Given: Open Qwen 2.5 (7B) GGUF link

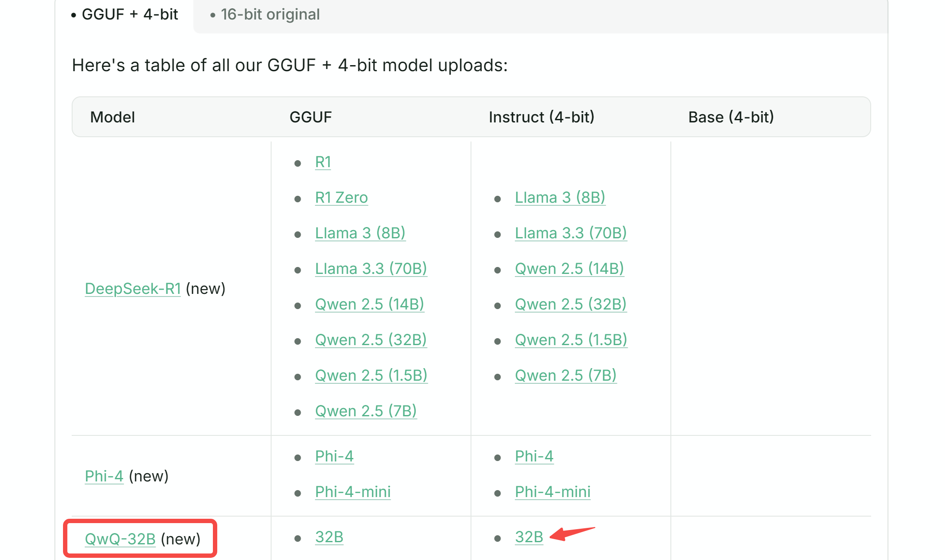Looking at the screenshot, I should [x=365, y=411].
